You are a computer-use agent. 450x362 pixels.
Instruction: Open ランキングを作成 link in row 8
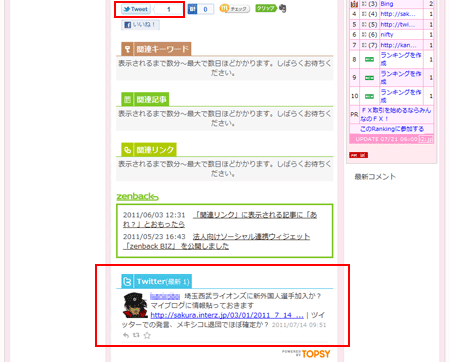point(401,59)
